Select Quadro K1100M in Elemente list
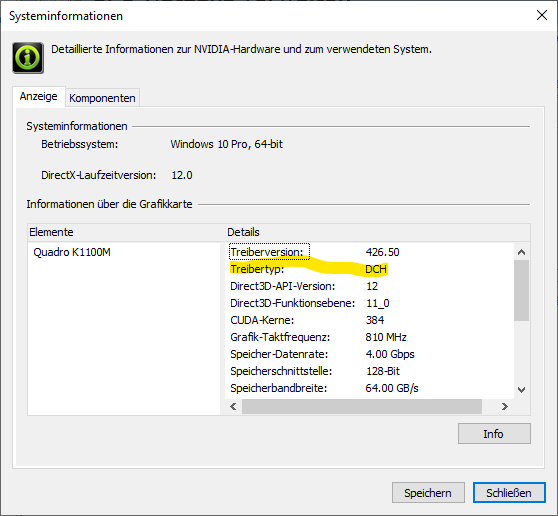Image resolution: width=558 pixels, height=516 pixels. coord(72,252)
